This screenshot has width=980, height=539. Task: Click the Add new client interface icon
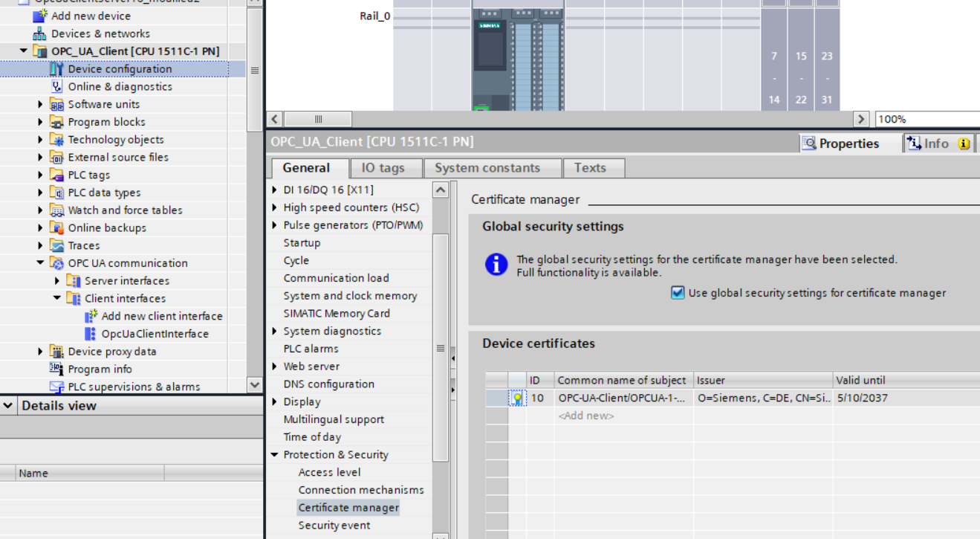(x=91, y=316)
